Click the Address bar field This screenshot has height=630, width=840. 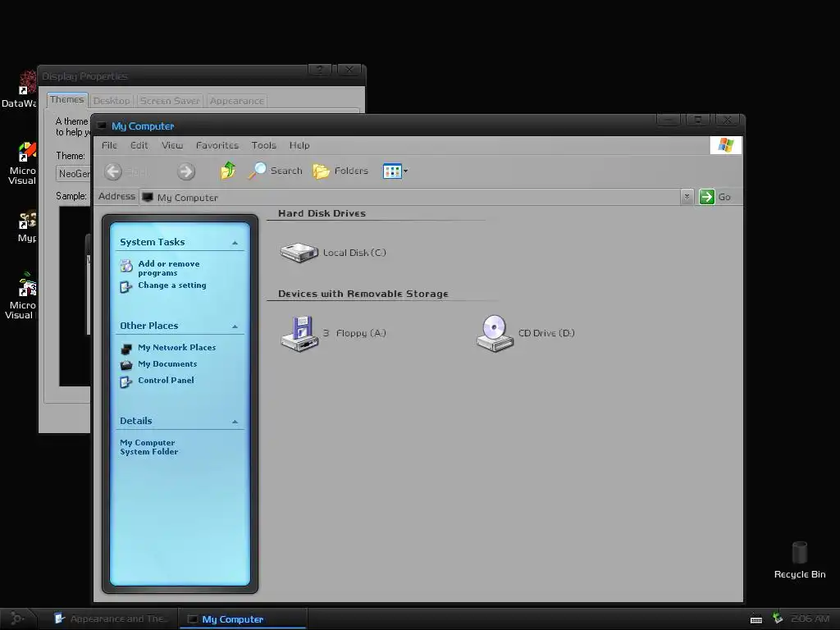[x=410, y=197]
